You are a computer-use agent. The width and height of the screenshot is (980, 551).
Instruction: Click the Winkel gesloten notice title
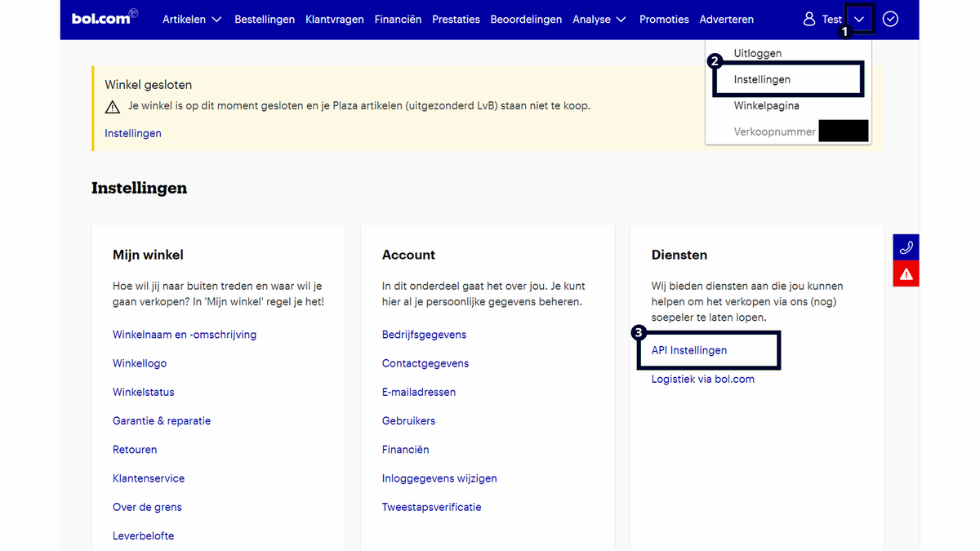click(149, 84)
